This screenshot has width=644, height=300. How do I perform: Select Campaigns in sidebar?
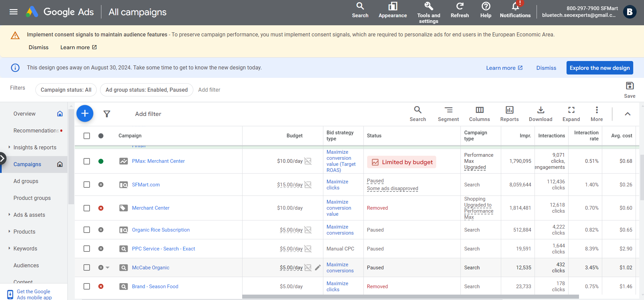[x=27, y=164]
